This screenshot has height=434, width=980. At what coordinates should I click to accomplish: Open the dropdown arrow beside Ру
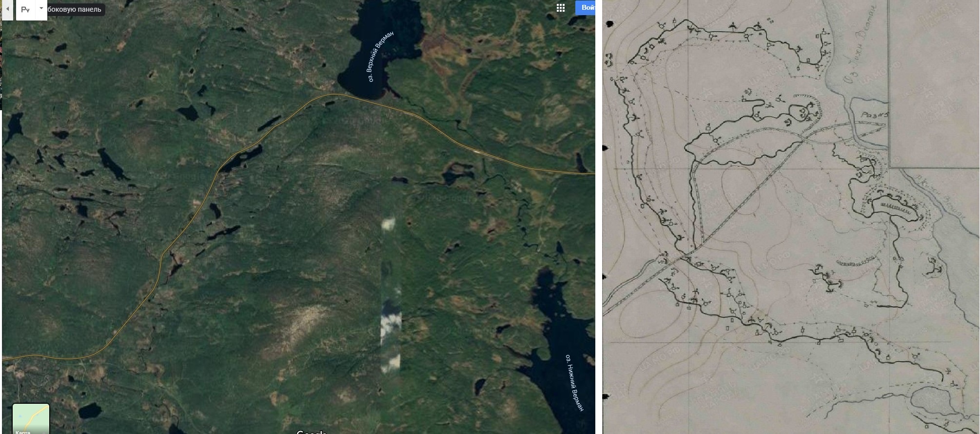click(x=41, y=9)
